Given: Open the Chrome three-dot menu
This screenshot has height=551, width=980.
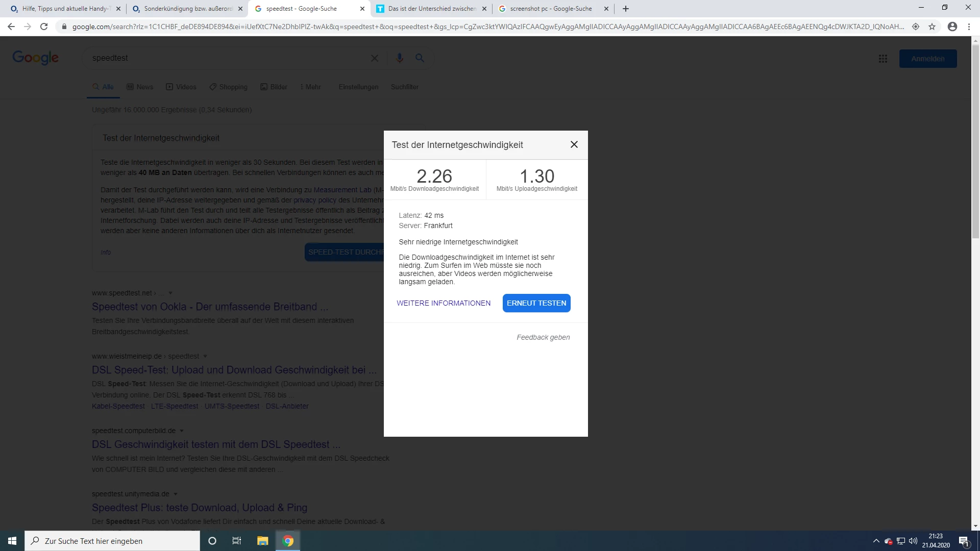Looking at the screenshot, I should point(969,27).
